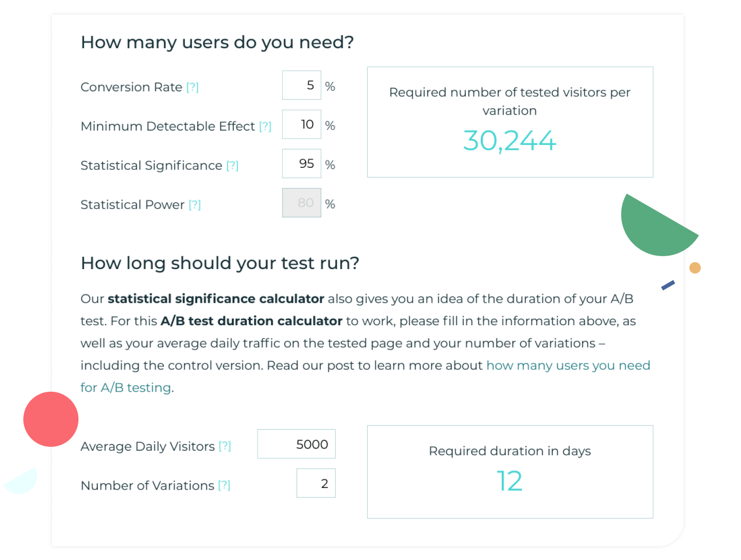Viewport: 741px width, 560px height.
Task: Select the 'Statistical Significance' label
Action: 151,166
